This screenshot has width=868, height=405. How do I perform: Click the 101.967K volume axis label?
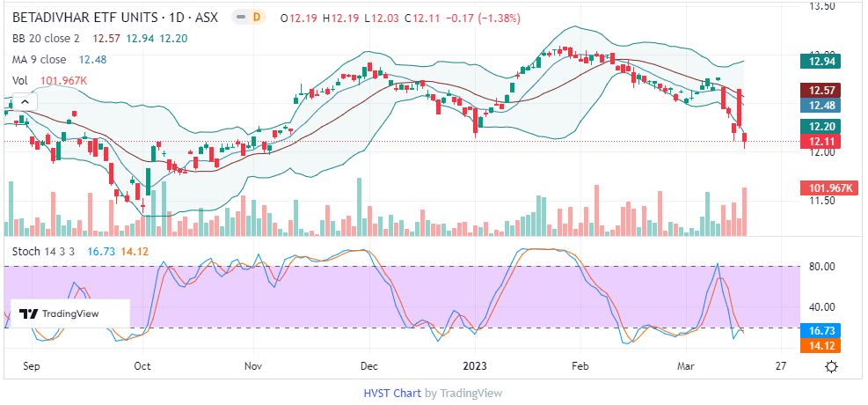pos(827,188)
